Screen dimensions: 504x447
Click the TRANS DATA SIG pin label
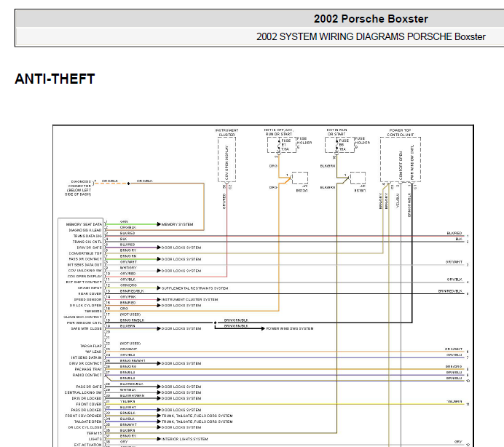tap(87, 236)
